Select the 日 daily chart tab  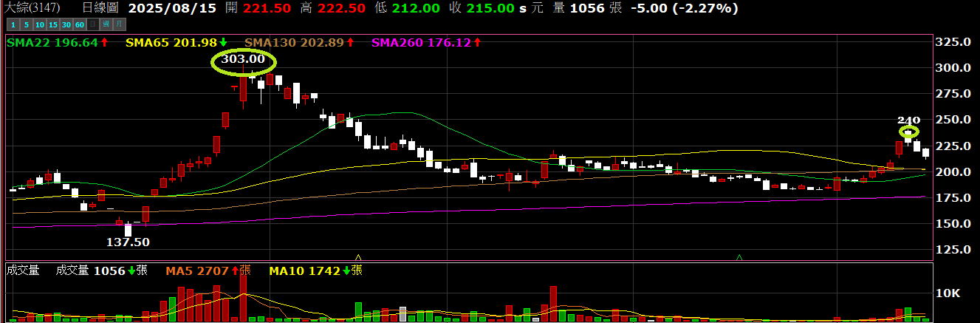click(x=92, y=25)
